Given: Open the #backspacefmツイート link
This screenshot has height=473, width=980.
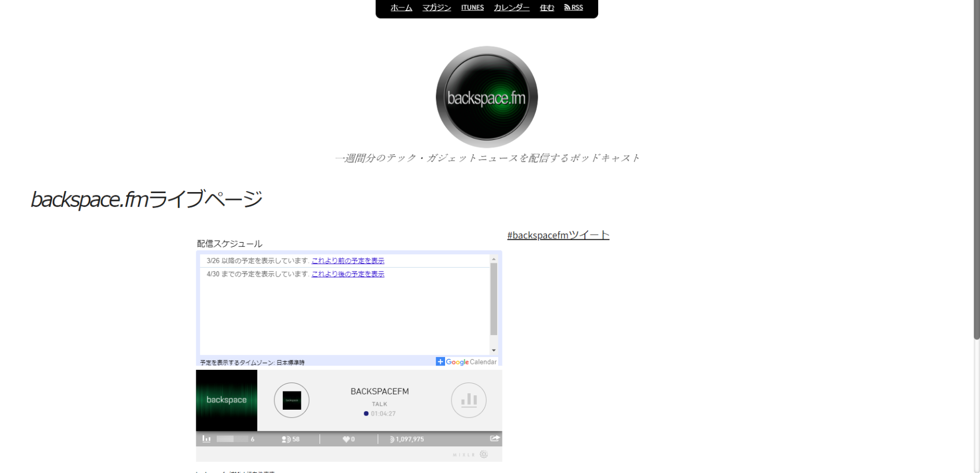Looking at the screenshot, I should [558, 235].
